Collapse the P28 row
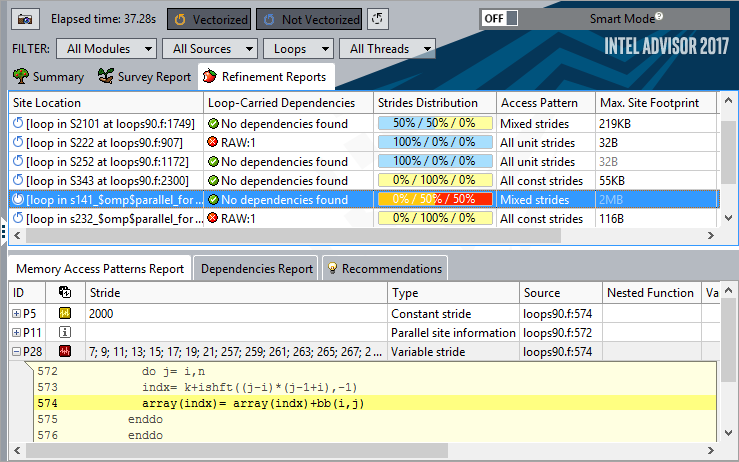The image size is (739, 462). coord(16,352)
